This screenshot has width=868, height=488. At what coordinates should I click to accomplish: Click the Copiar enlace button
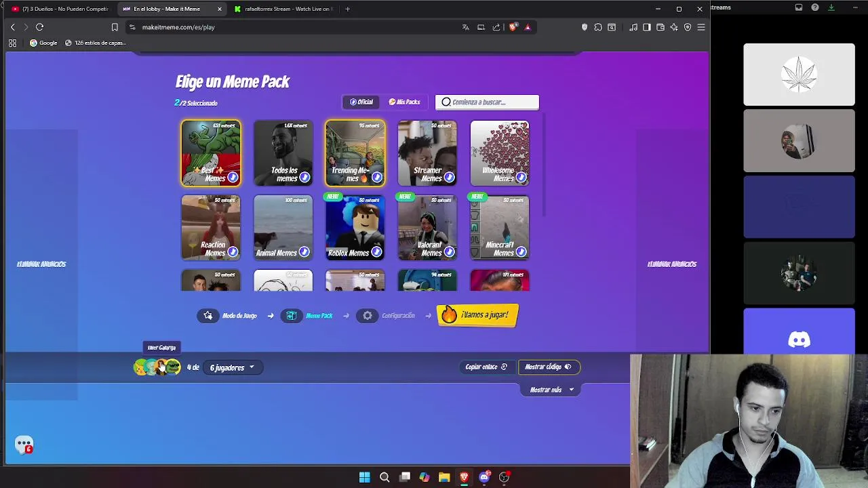486,367
